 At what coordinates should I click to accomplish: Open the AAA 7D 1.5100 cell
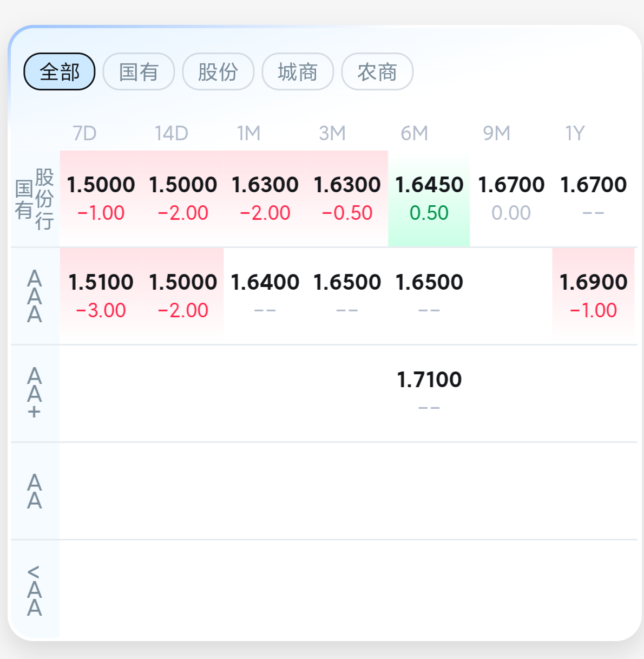(101, 296)
